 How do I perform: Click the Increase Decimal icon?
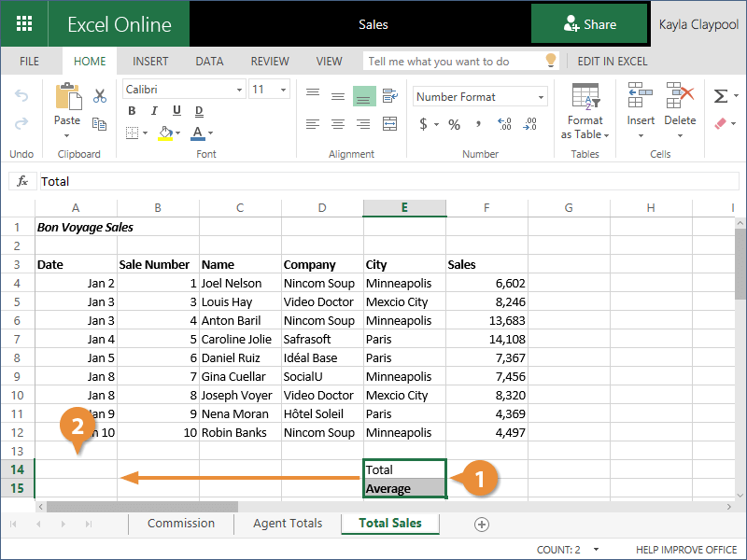[505, 124]
